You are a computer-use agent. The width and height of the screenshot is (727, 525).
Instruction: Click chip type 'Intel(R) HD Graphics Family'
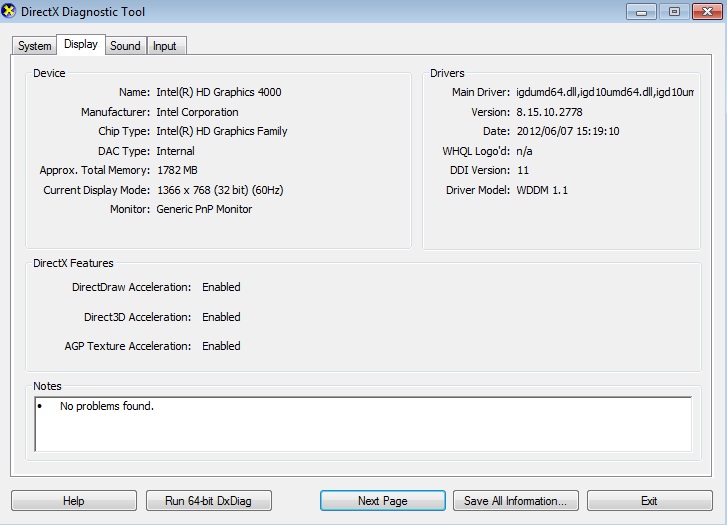pyautogui.click(x=222, y=131)
